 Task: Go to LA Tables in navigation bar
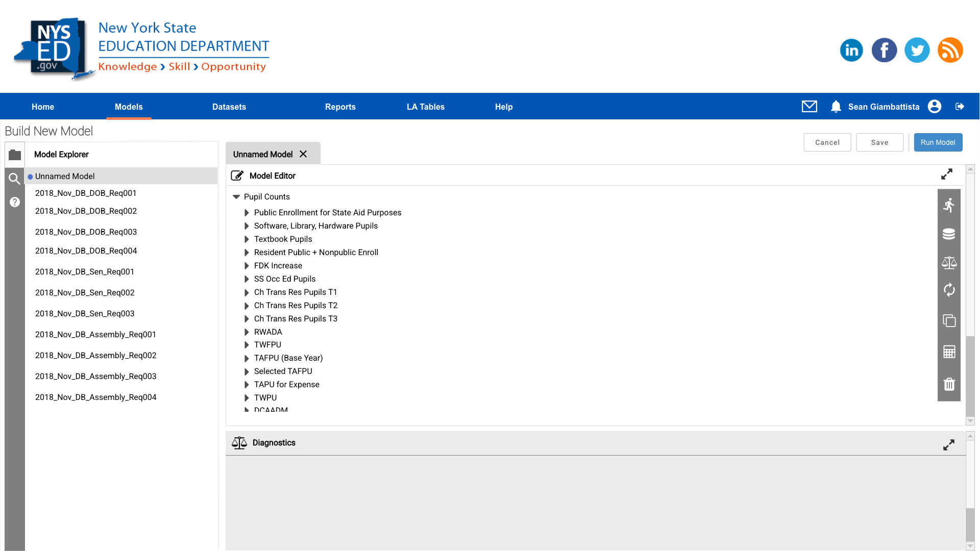(x=425, y=107)
